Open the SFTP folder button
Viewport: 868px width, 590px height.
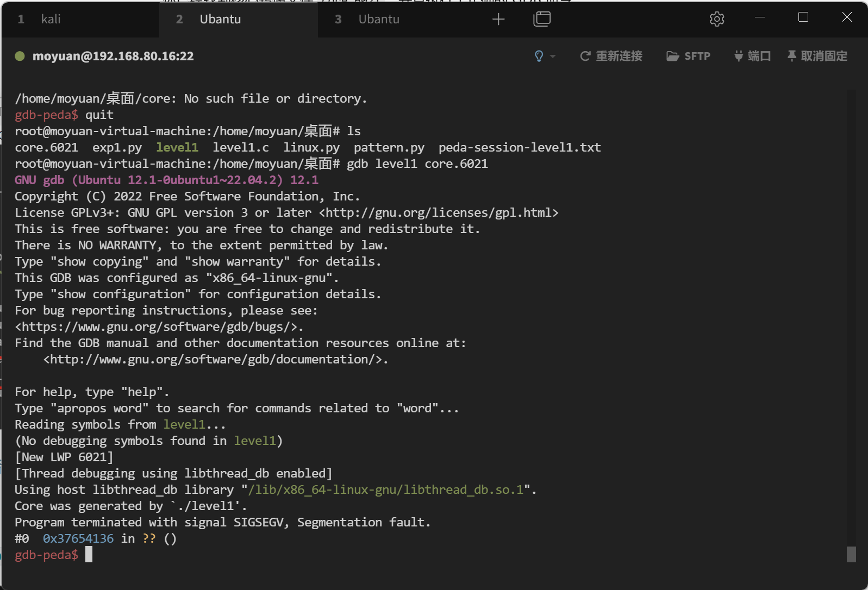pos(688,56)
